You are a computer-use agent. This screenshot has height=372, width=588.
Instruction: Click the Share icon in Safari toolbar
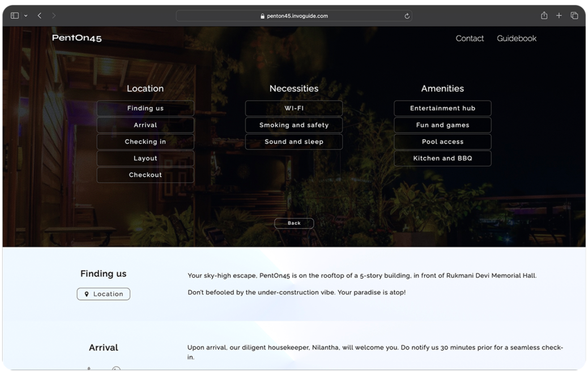click(x=544, y=16)
